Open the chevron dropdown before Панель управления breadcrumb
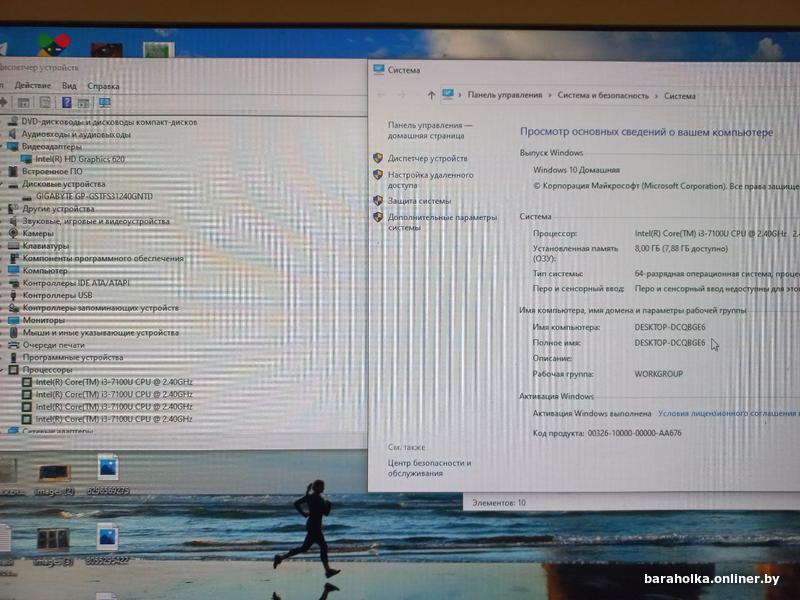This screenshot has width=800, height=600. (460, 95)
